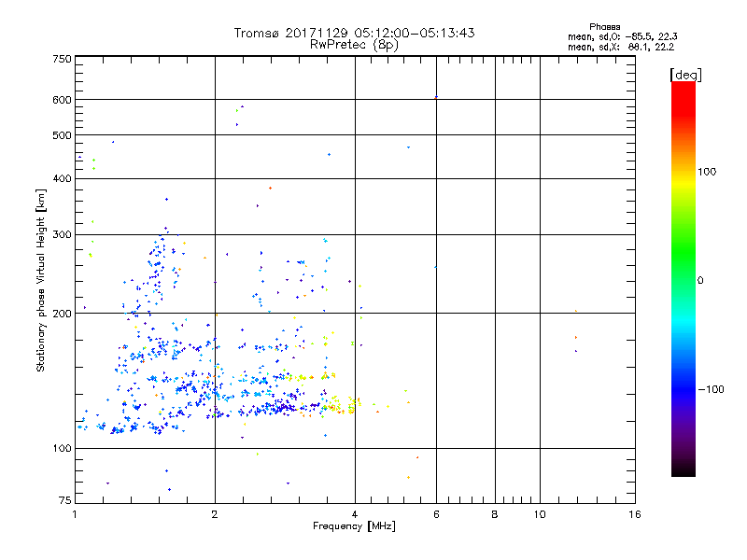747x560 pixels.
Task: Click the colorbar tick label "0"
Action: click(700, 280)
